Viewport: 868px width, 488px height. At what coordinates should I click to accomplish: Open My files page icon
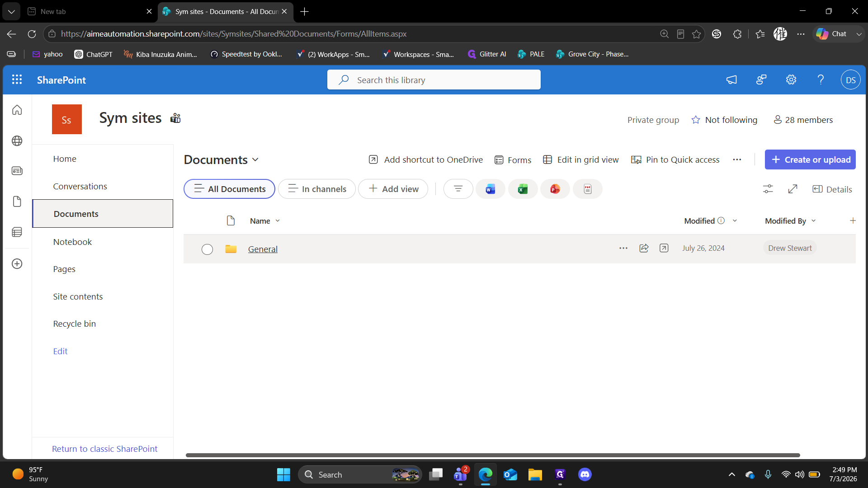(17, 202)
